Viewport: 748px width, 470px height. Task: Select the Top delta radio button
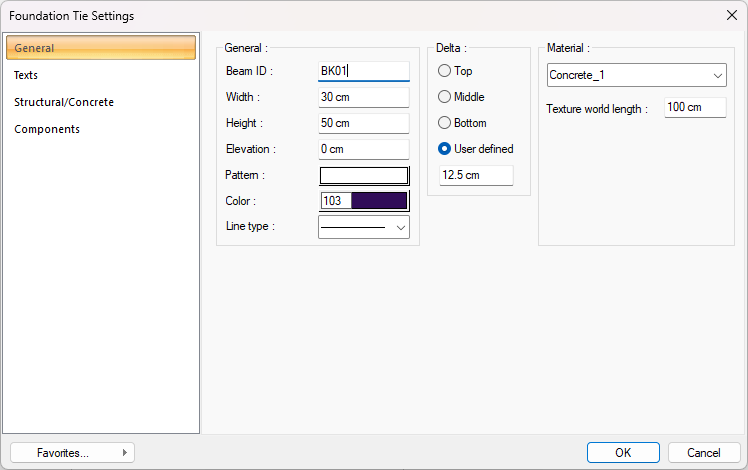445,72
